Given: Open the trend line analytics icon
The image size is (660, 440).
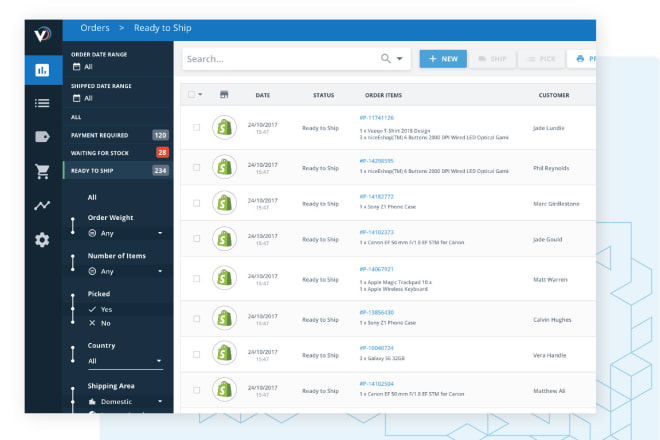Looking at the screenshot, I should (x=42, y=205).
